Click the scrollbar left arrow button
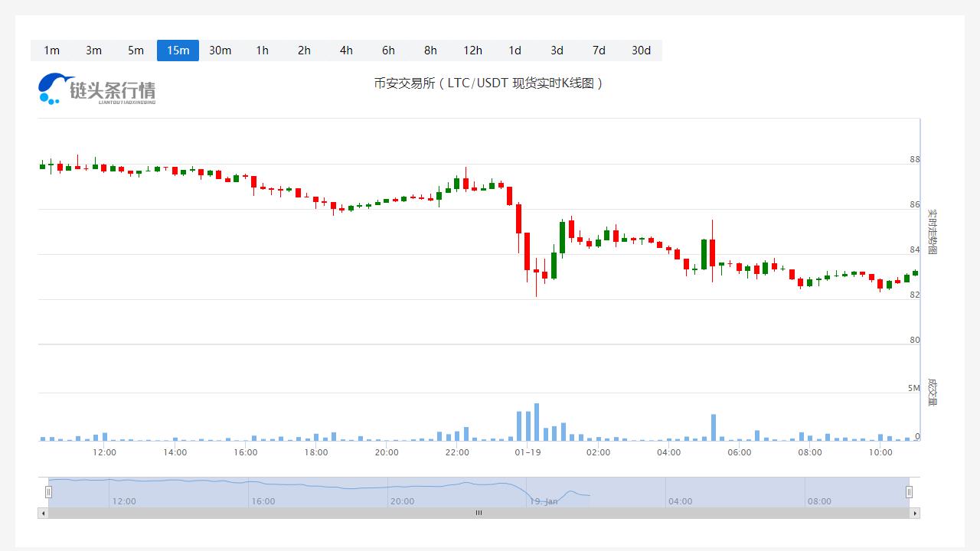Screen dimensions: 980x551 tap(43, 513)
